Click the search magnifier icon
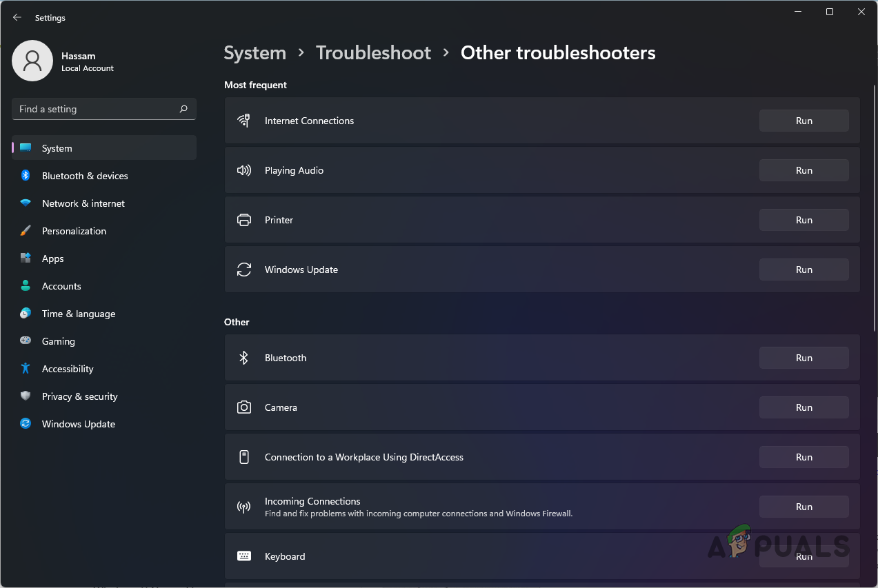The width and height of the screenshot is (878, 588). [x=183, y=109]
